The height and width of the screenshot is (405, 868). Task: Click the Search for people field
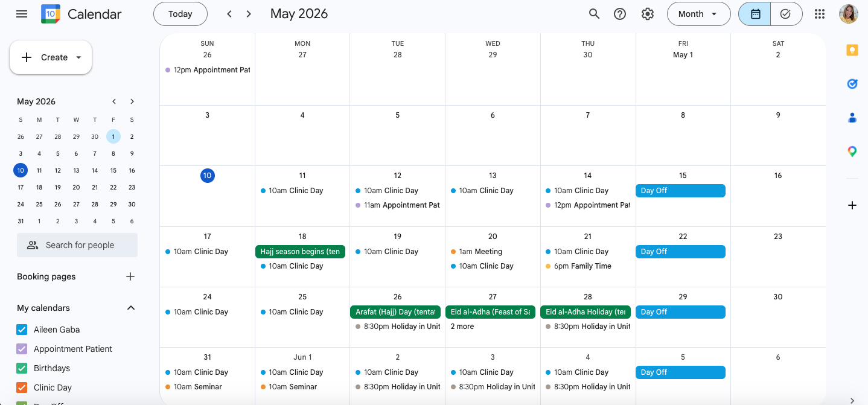click(x=77, y=245)
